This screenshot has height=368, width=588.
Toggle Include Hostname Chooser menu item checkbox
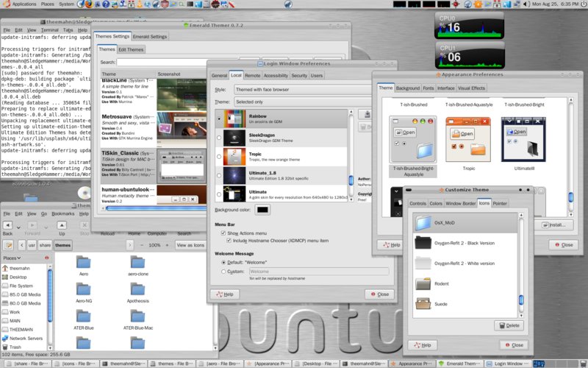tap(229, 241)
